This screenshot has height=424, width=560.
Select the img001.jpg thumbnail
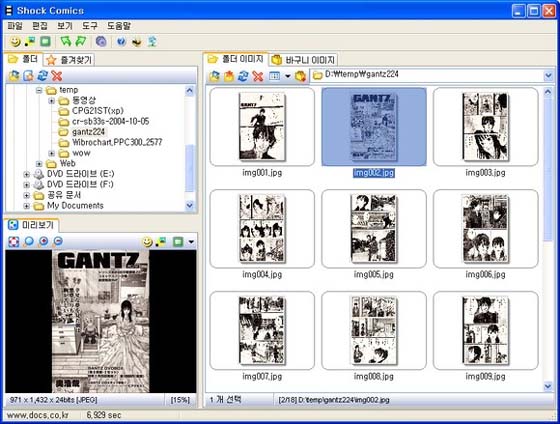tap(262, 127)
